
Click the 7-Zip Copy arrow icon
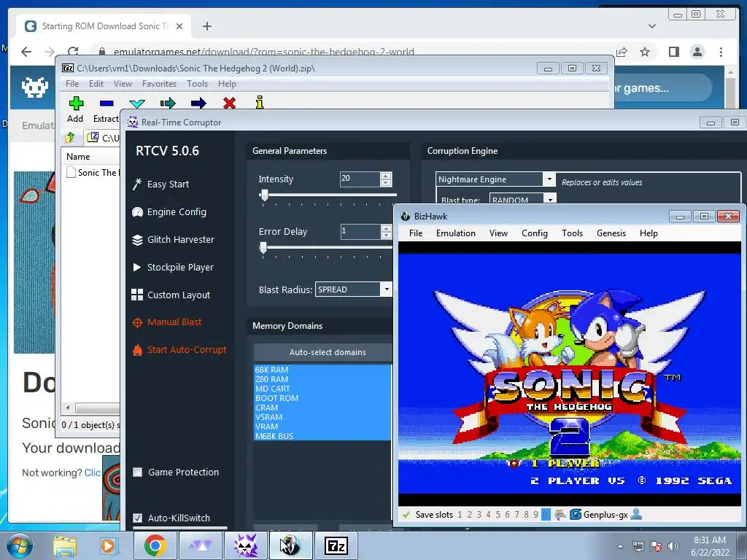168,104
